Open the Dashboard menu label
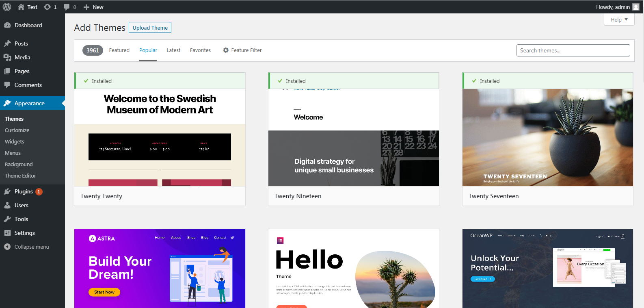644x308 pixels. pyautogui.click(x=28, y=25)
